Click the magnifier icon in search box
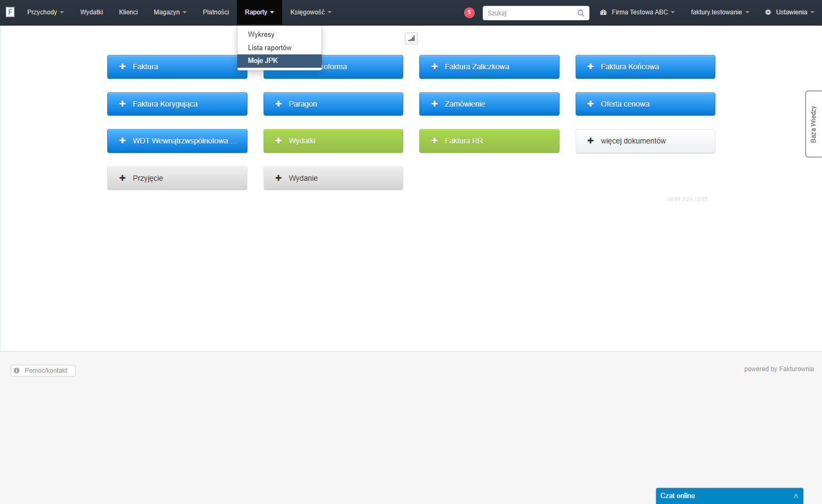Screen dimensions: 822x504 click(x=581, y=13)
